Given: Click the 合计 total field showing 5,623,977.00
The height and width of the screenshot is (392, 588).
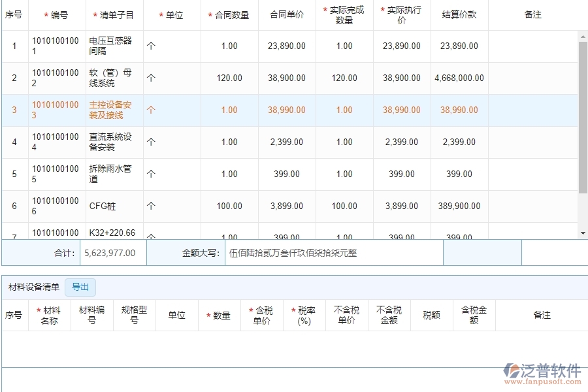Looking at the screenshot, I should pyautogui.click(x=112, y=253).
